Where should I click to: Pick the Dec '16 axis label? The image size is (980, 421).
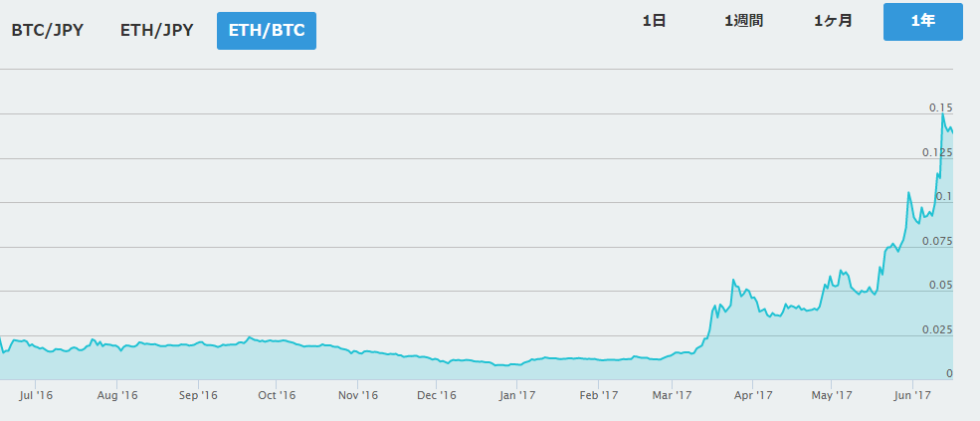(x=436, y=395)
